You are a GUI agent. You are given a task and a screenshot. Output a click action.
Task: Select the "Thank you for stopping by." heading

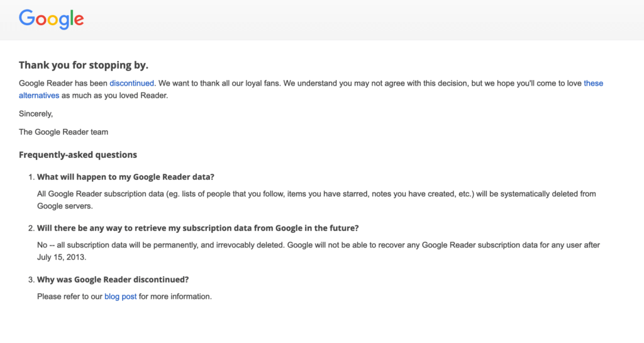pos(84,65)
